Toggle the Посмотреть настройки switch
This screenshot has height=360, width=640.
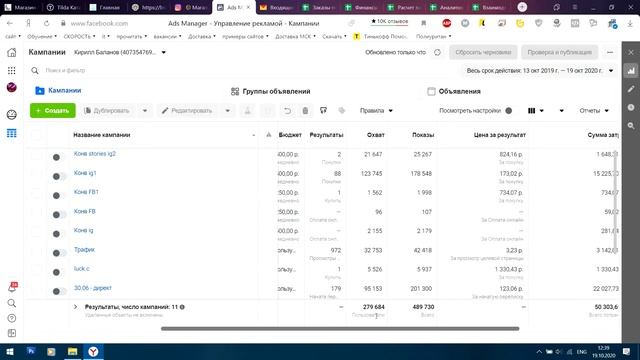(x=508, y=111)
